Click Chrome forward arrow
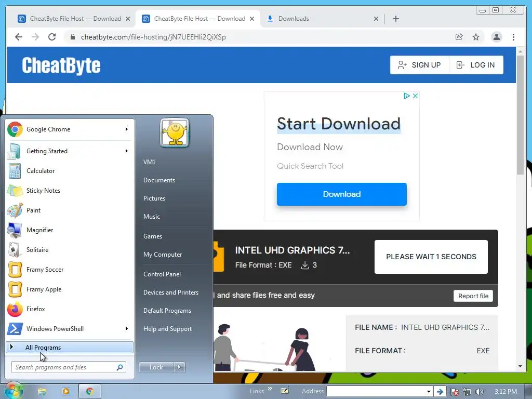The image size is (532, 399). click(x=35, y=37)
